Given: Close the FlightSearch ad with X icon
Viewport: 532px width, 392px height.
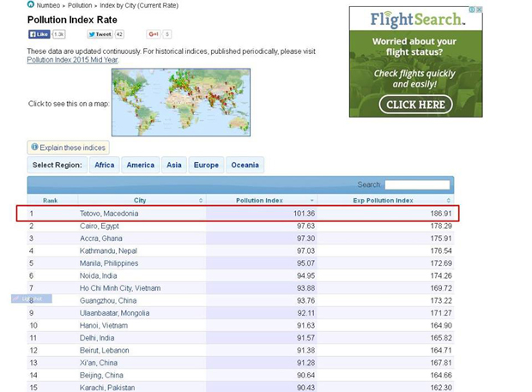Looking at the screenshot, I should point(479,9).
